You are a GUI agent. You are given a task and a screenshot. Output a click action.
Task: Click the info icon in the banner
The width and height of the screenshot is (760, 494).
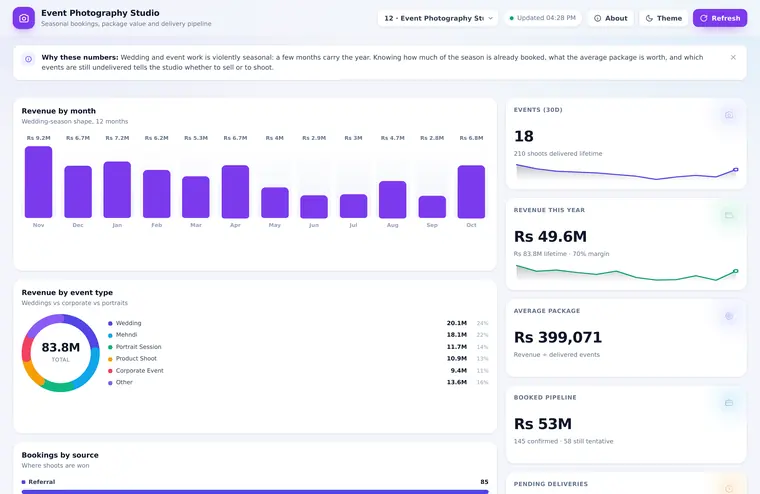click(29, 59)
